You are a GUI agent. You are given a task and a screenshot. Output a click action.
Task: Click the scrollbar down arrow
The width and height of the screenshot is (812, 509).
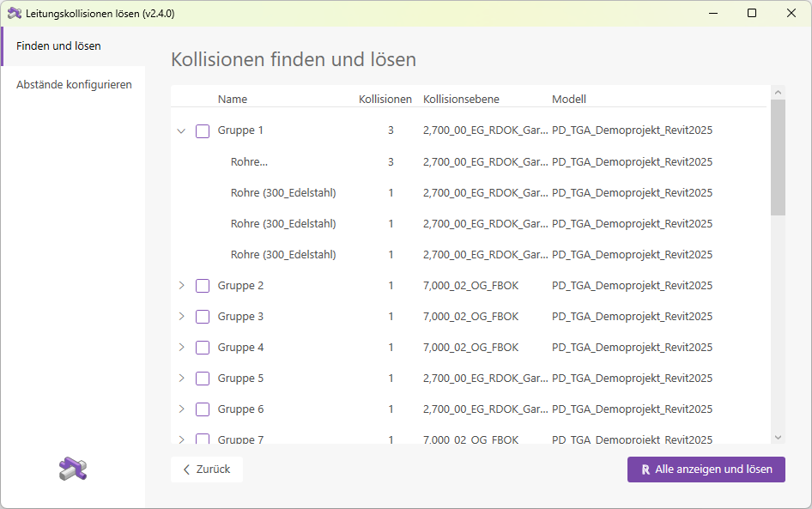[x=779, y=438]
